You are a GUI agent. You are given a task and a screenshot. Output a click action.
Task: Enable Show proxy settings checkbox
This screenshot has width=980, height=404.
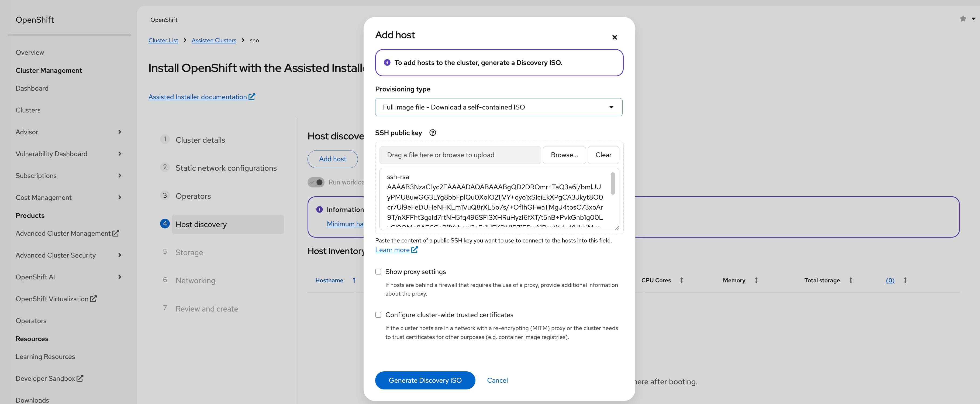point(378,272)
